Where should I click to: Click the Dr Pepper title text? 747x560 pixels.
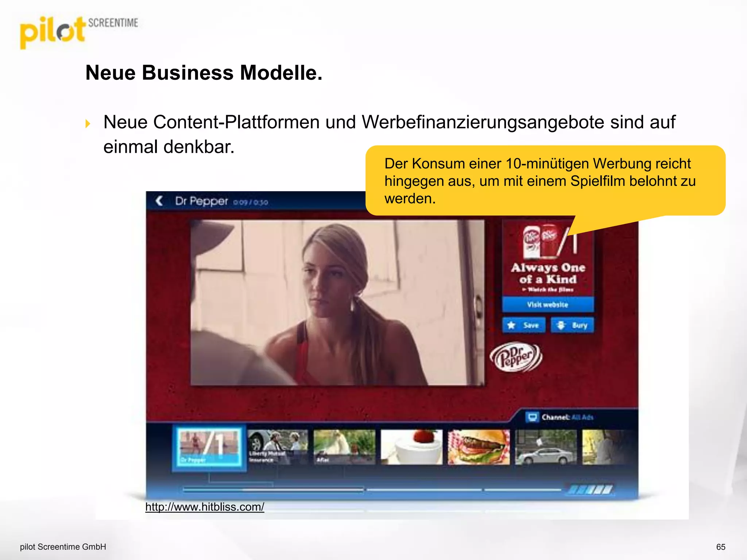click(x=201, y=201)
